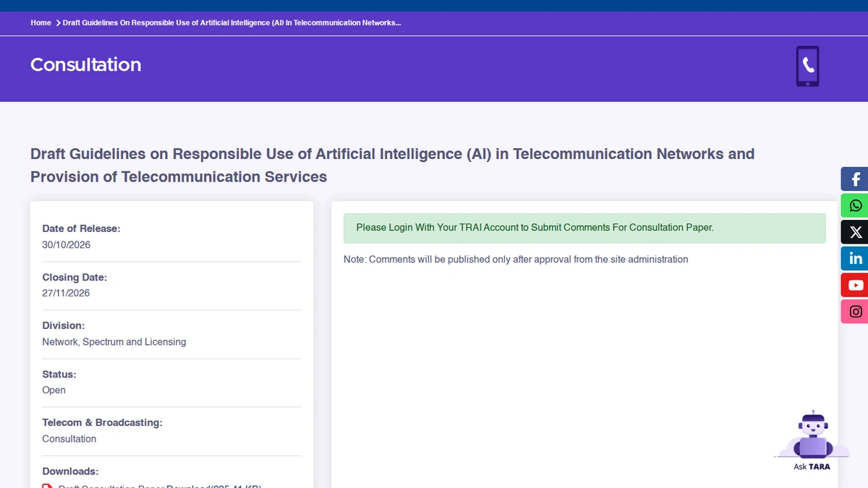The width and height of the screenshot is (868, 488).
Task: Select the closing date 27/11/2026
Action: [x=66, y=294]
